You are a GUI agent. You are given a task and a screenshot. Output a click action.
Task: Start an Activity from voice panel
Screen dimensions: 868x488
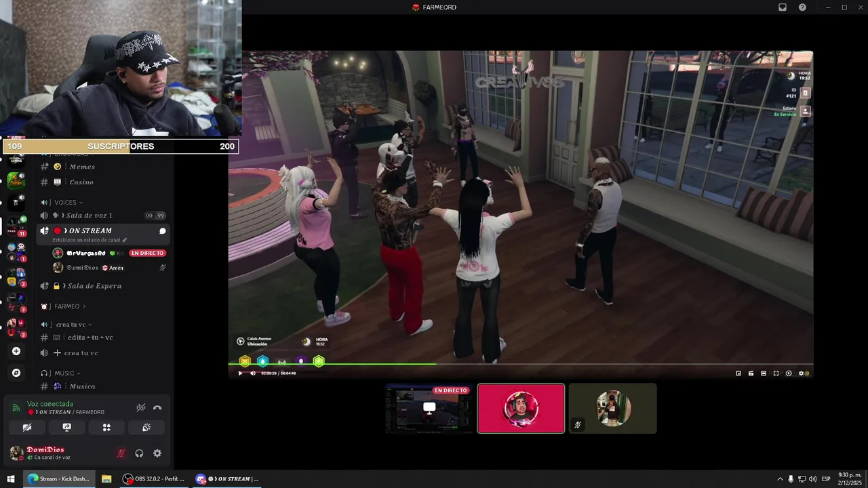tap(106, 428)
